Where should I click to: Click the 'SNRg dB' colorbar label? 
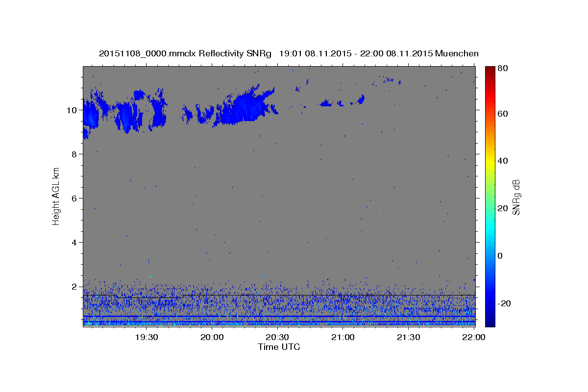coord(516,197)
